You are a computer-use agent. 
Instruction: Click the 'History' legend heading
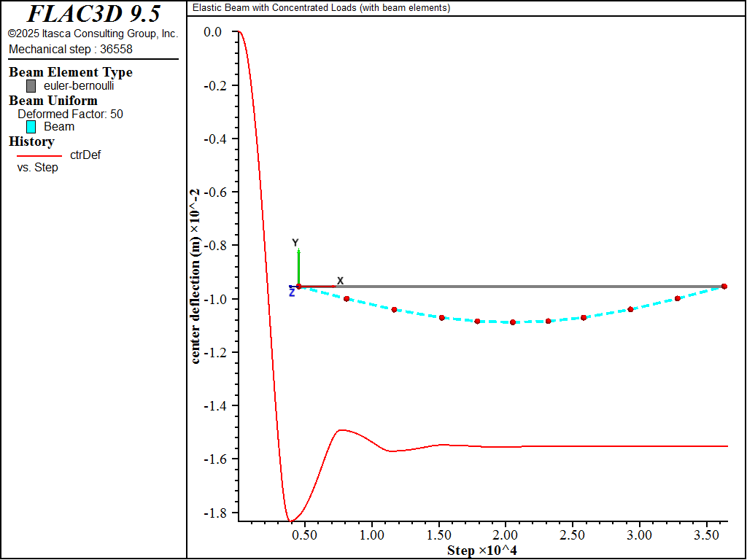[x=31, y=141]
